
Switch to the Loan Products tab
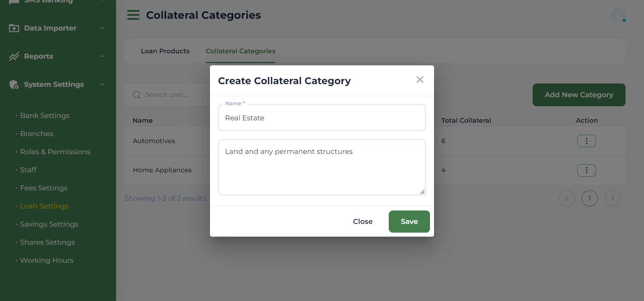(x=165, y=51)
